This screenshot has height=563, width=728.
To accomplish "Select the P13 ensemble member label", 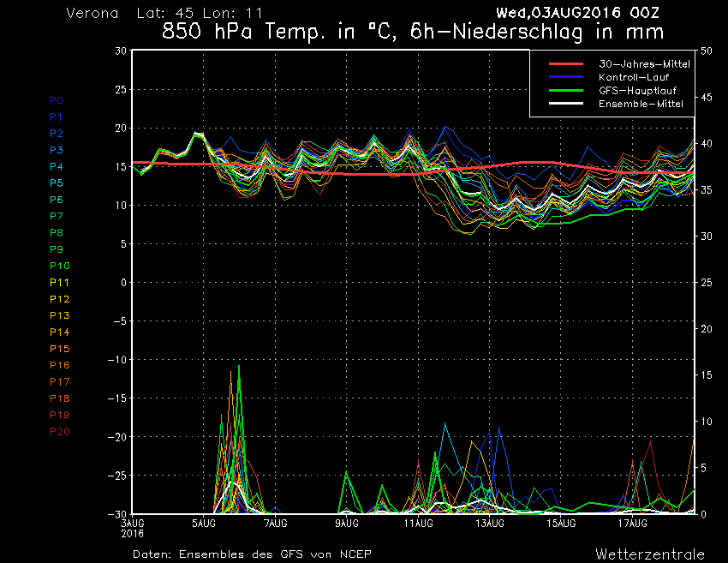I will pos(60,315).
